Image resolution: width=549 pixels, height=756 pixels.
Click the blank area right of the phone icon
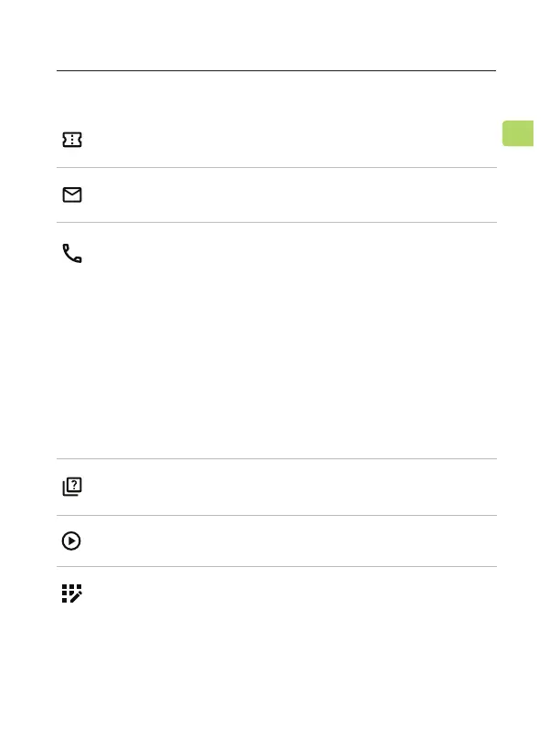[x=283, y=254]
